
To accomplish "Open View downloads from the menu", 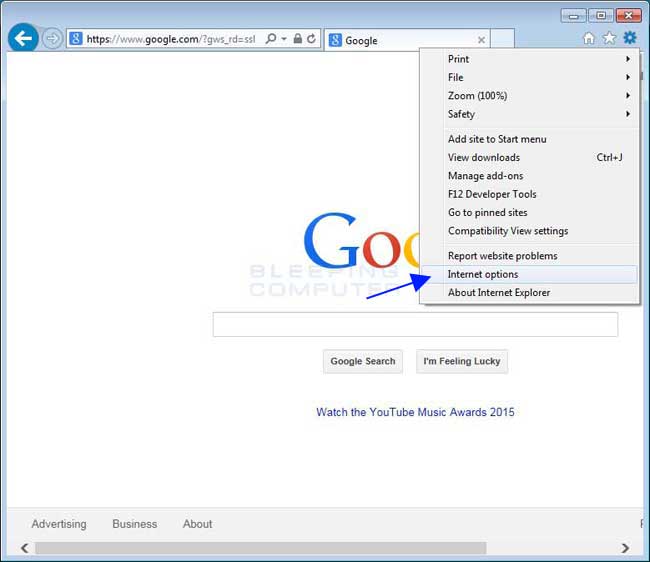I will (x=484, y=157).
